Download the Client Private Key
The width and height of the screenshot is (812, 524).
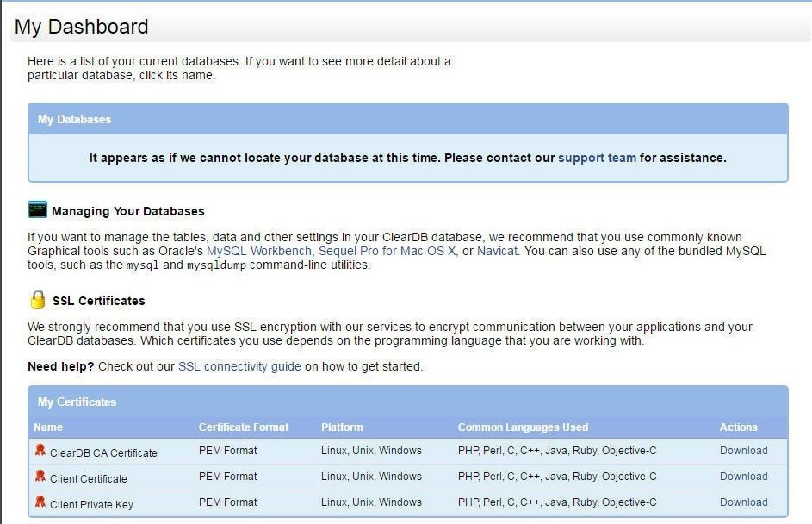(x=744, y=502)
